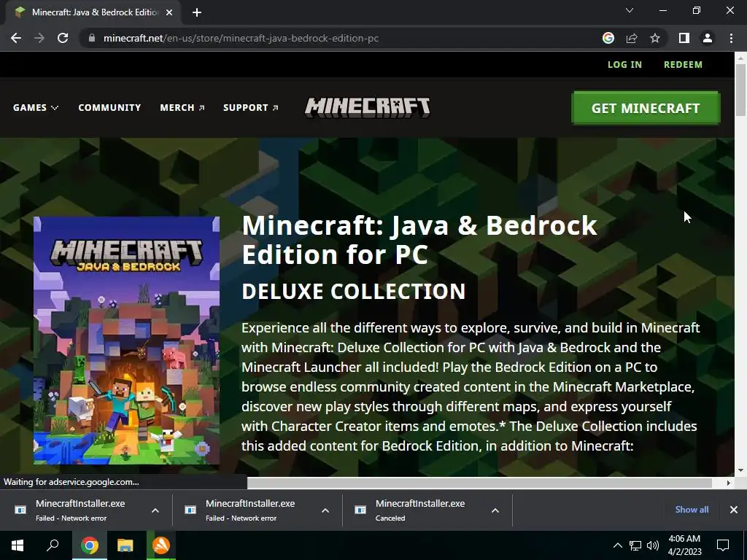The height and width of the screenshot is (560, 747).
Task: Click the LOG IN link
Action: click(624, 64)
